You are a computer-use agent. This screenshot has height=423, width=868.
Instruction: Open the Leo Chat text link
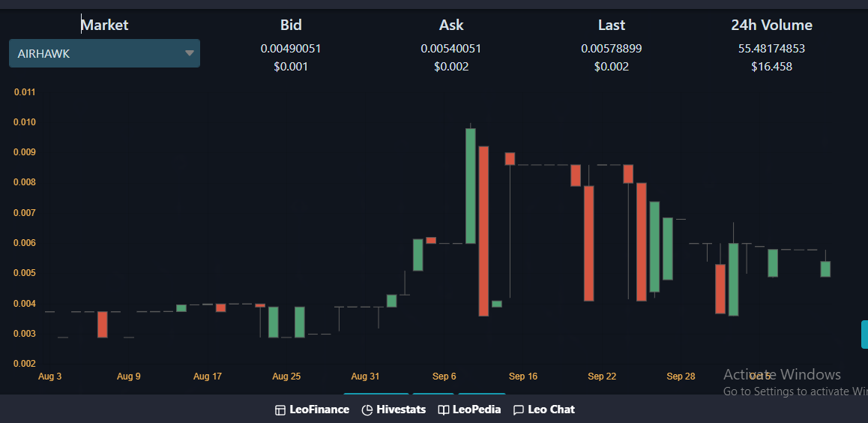coord(552,409)
